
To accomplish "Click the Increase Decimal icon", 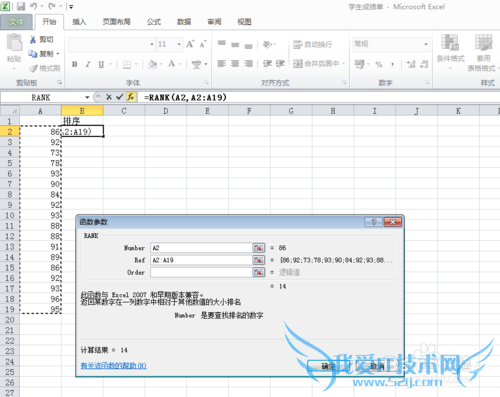I will [411, 64].
